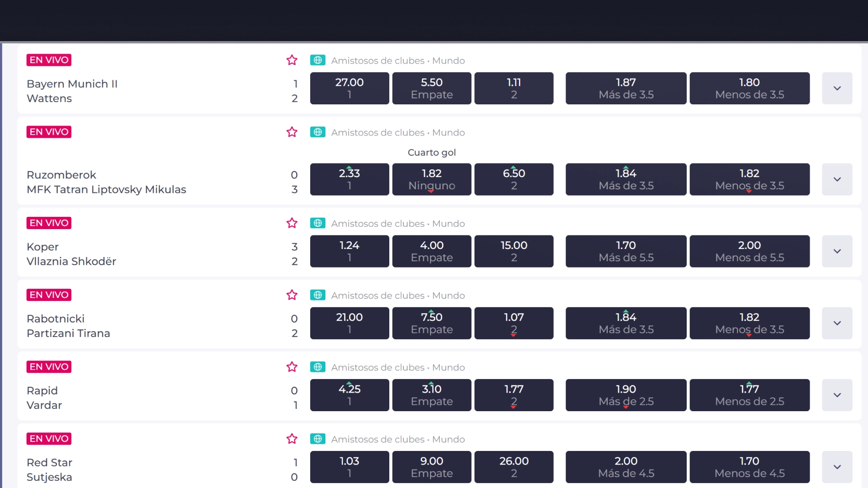Bet on Rabotnicki win at 21.00
868x488 pixels.
point(349,323)
